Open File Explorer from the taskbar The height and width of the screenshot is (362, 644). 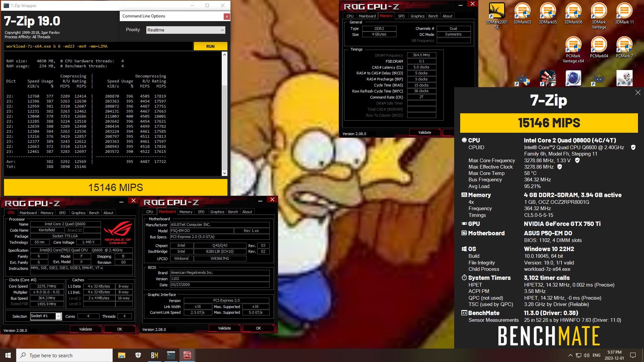click(121, 355)
